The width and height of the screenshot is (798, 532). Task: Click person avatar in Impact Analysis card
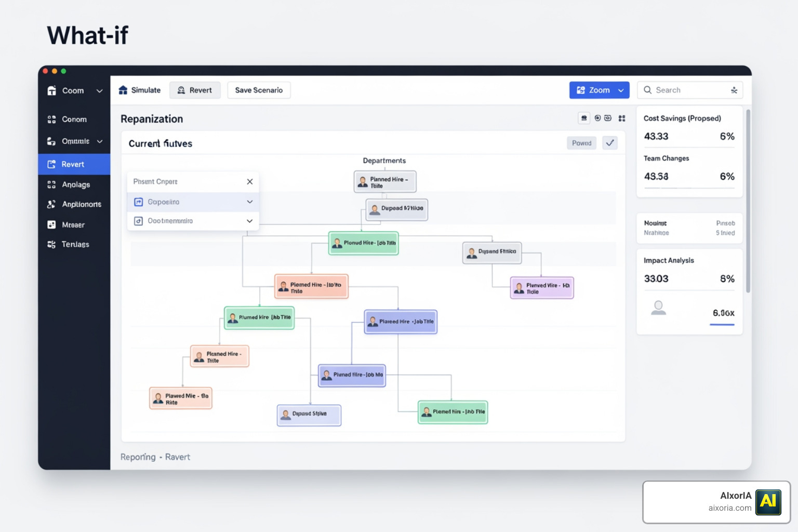click(x=659, y=308)
